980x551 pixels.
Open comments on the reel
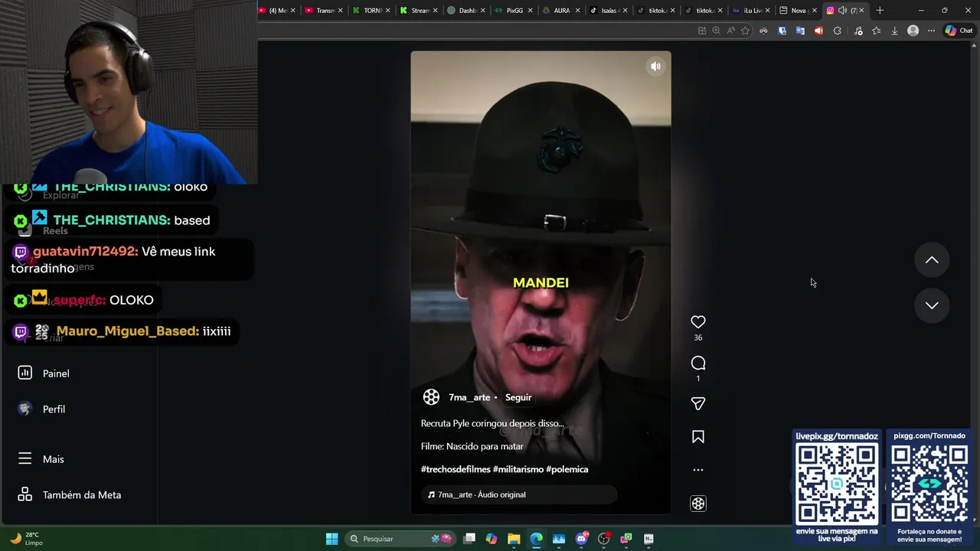pyautogui.click(x=697, y=363)
